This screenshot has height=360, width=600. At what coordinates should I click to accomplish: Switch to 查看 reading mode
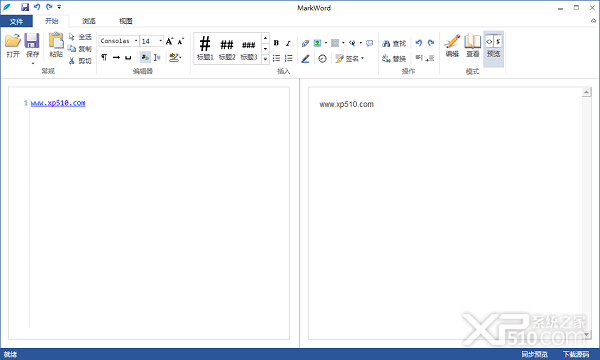point(473,46)
